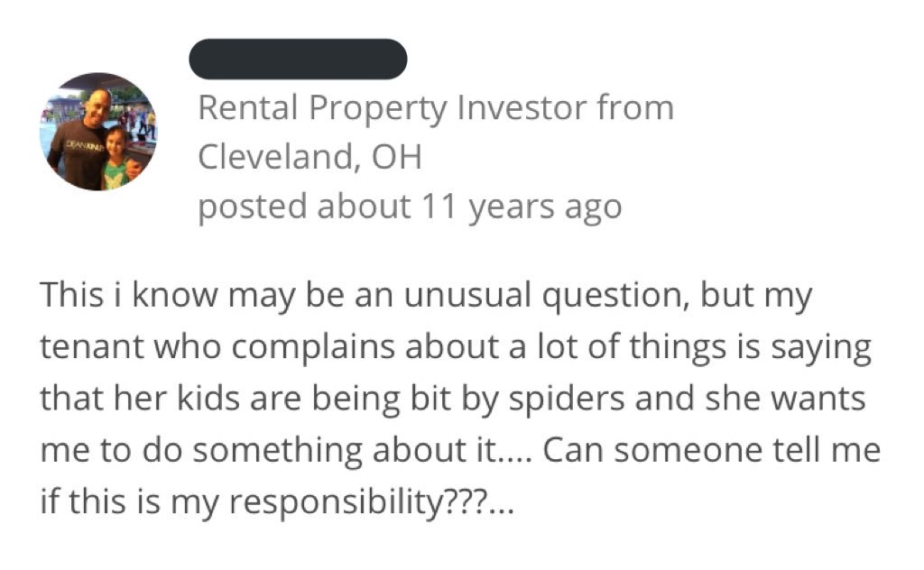Screen dimensions: 924x570
Task: Click the line beginning "that her kids"
Action: coord(453,399)
